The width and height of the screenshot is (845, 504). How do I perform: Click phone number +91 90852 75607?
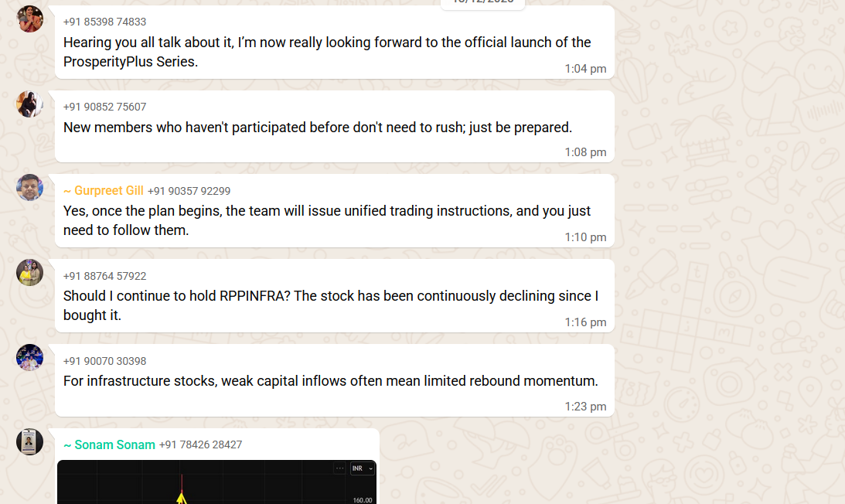(x=104, y=107)
